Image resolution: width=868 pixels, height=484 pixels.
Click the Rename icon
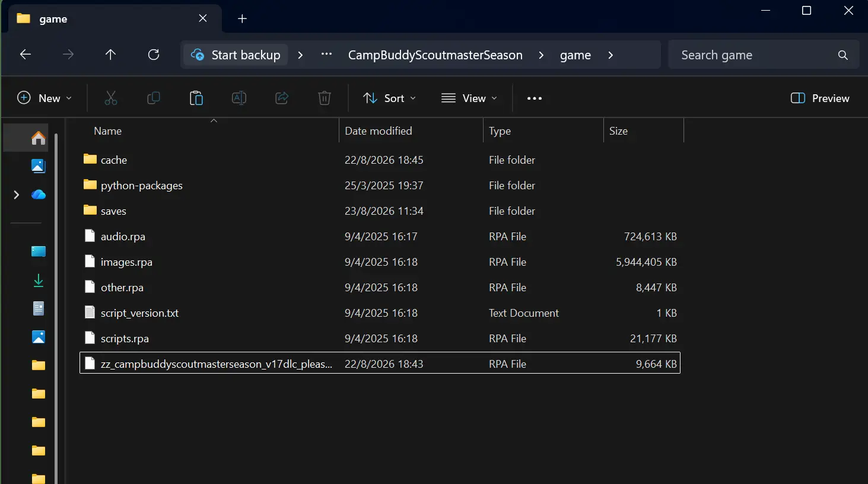[239, 98]
